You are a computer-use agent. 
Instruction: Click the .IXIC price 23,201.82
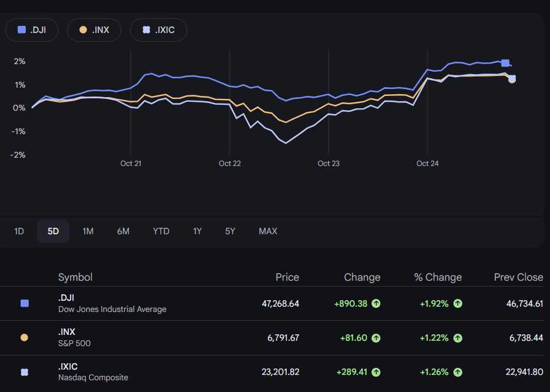280,372
